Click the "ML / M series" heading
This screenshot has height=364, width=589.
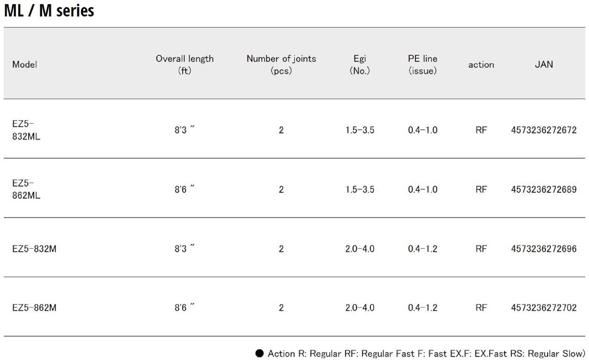coord(49,11)
